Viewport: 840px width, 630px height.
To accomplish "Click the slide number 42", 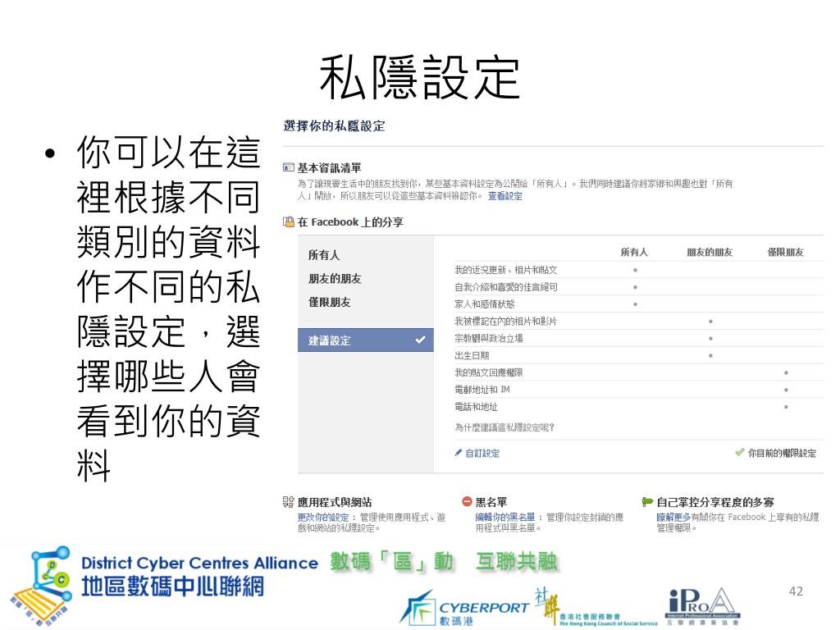I will point(796,591).
